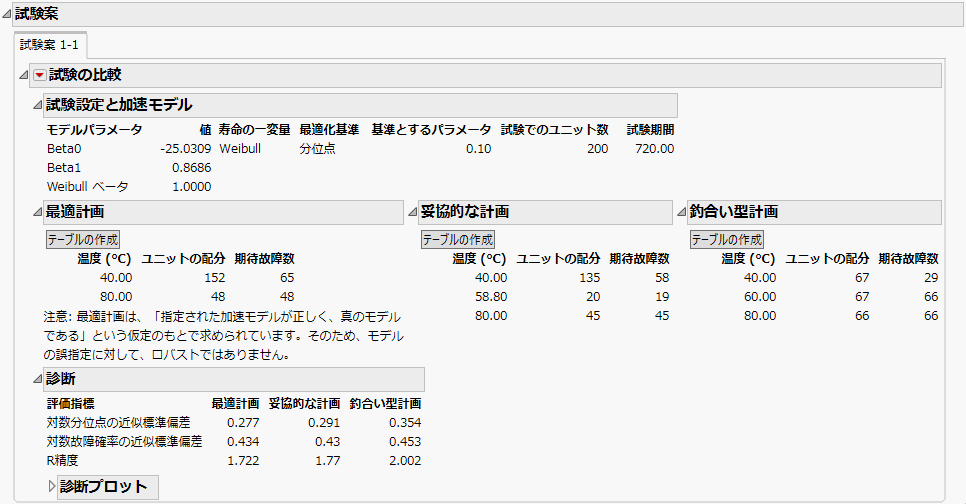The height and width of the screenshot is (504, 966).
Task: Collapse the 診断 section triangle
Action: coord(38,379)
